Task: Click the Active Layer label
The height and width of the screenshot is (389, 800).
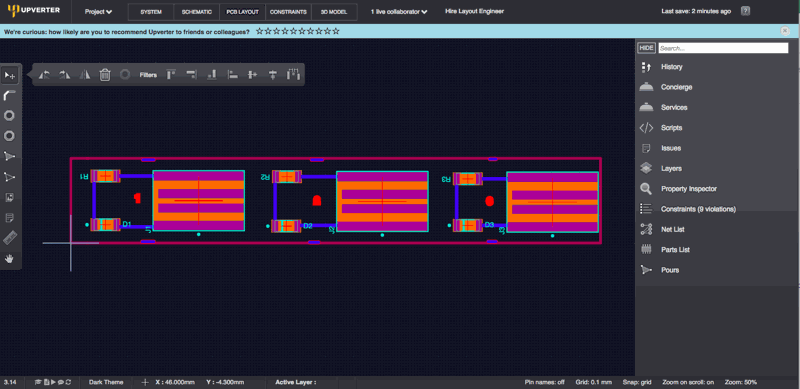Action: tap(295, 382)
